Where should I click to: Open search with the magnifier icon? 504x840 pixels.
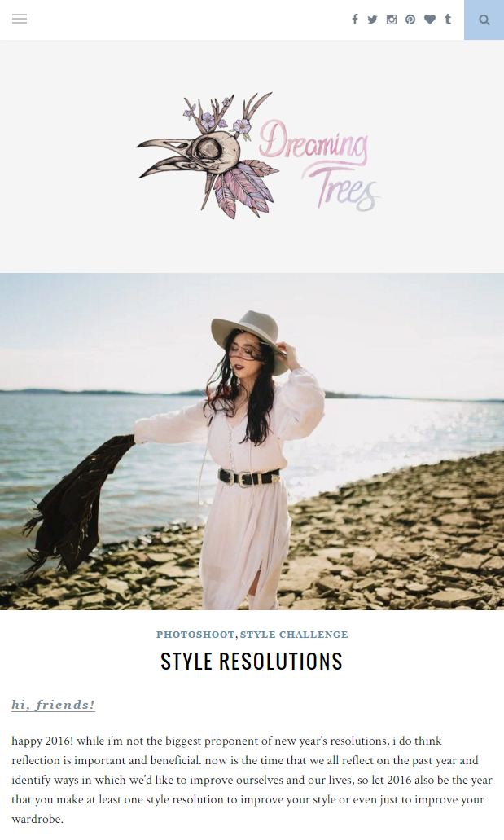pos(484,20)
